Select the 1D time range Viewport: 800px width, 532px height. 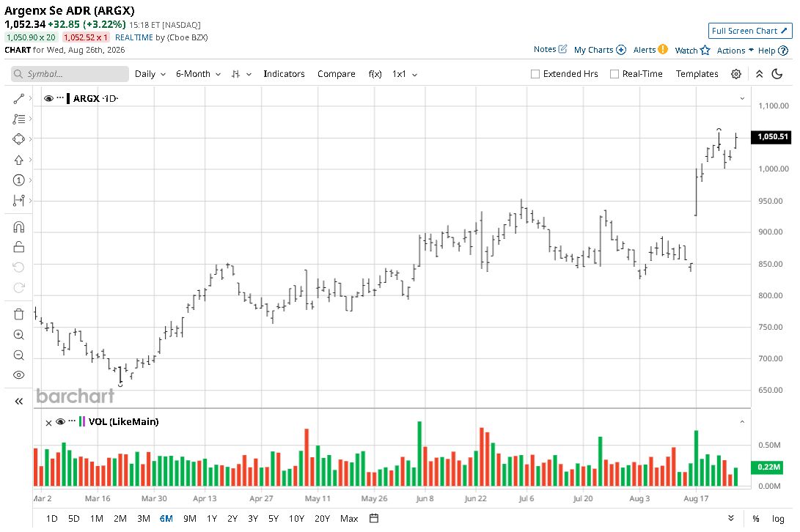tap(51, 518)
